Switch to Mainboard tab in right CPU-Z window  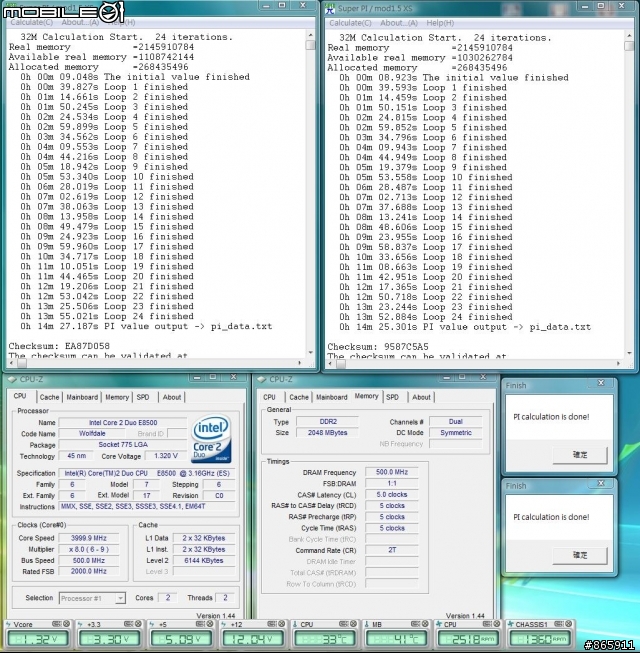(x=331, y=397)
